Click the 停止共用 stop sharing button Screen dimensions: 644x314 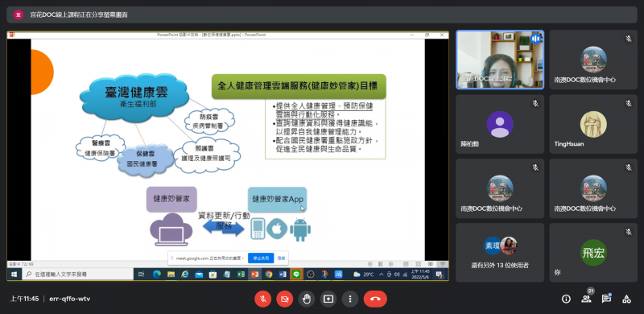tap(261, 258)
